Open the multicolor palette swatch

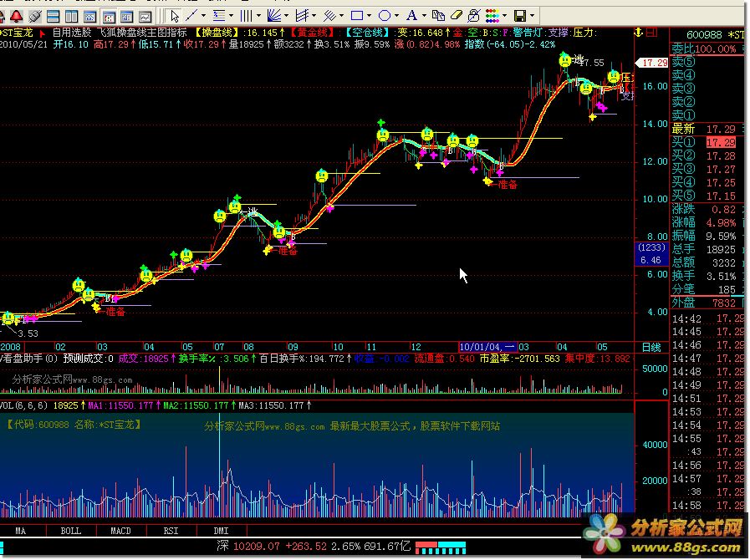point(492,16)
